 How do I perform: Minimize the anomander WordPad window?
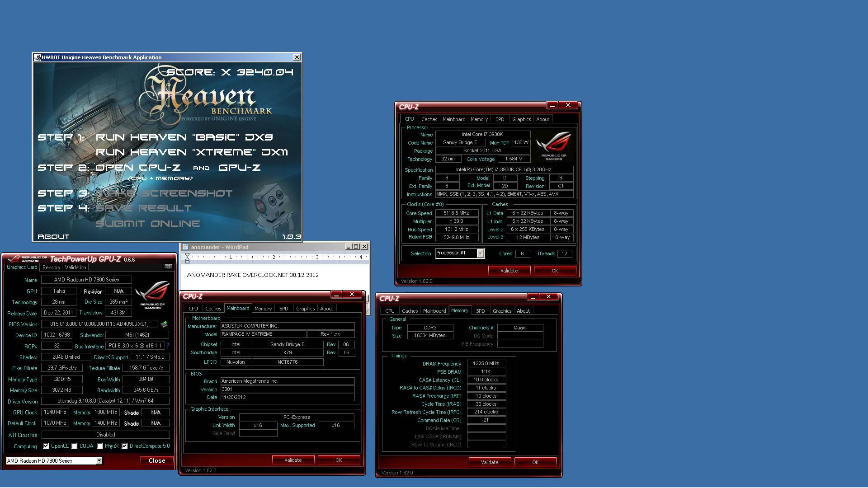tap(348, 247)
